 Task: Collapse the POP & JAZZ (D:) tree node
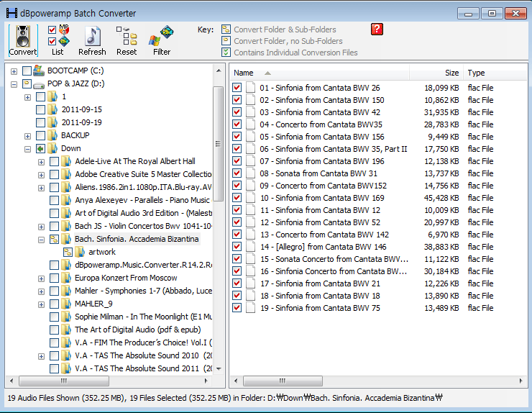click(x=14, y=84)
